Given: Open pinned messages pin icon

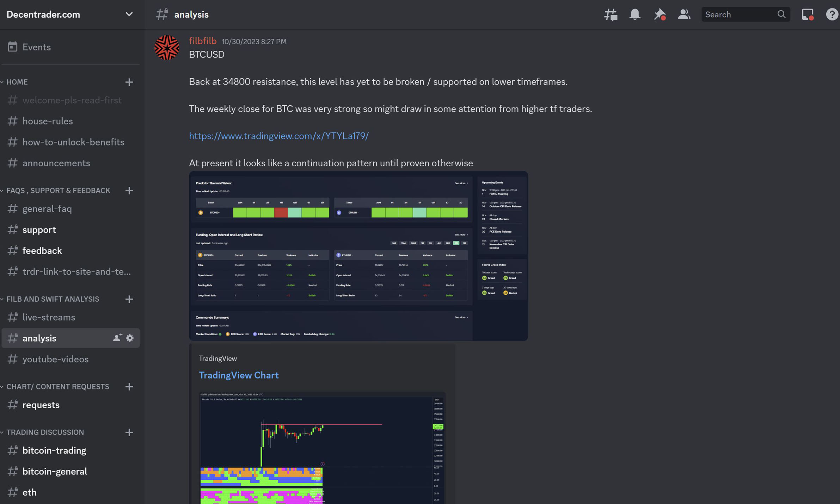Looking at the screenshot, I should click(659, 14).
